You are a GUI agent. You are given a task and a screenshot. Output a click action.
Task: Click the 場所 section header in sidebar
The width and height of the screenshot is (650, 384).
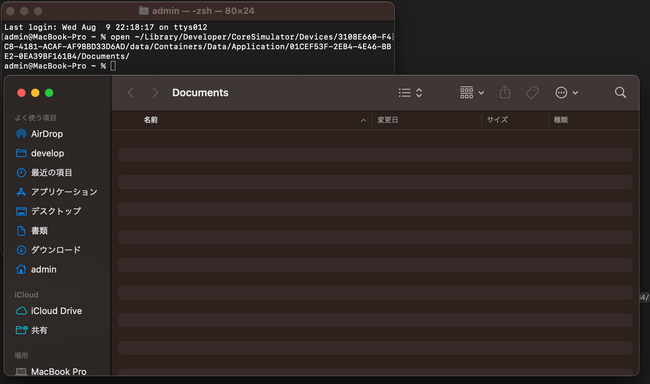point(22,355)
